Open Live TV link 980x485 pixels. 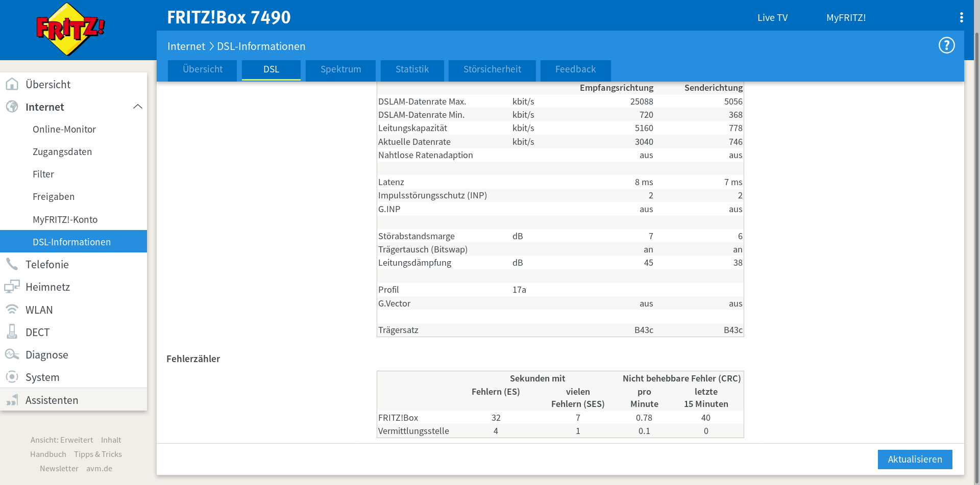pyautogui.click(x=772, y=17)
